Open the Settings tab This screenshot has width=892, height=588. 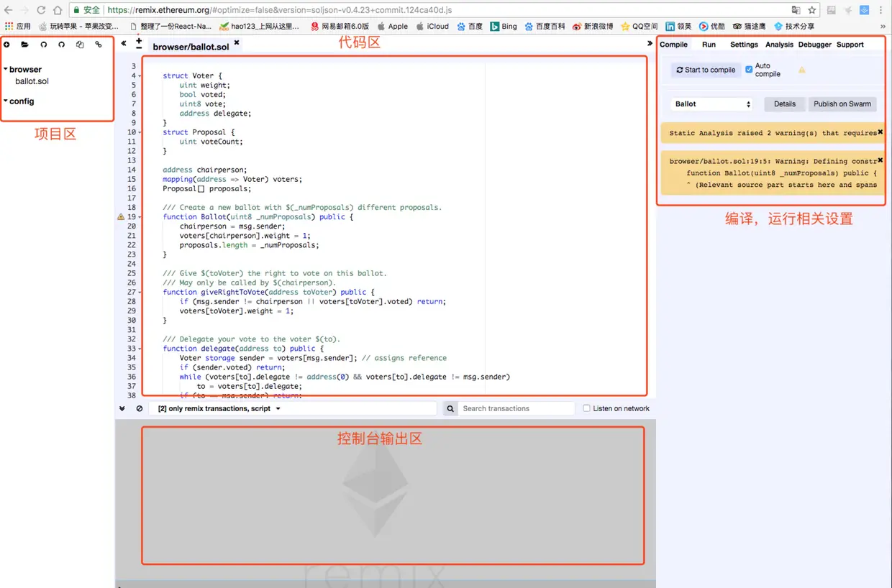coord(744,45)
